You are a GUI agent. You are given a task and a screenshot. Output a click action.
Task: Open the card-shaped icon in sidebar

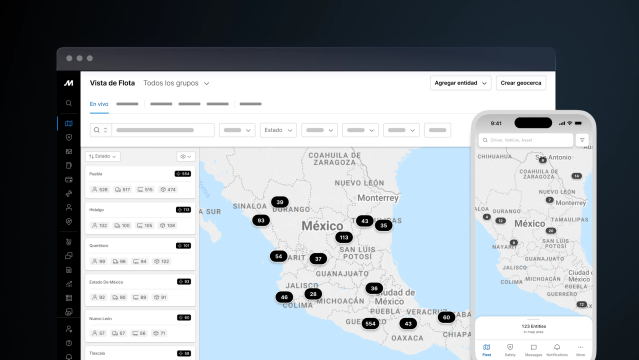click(x=69, y=179)
